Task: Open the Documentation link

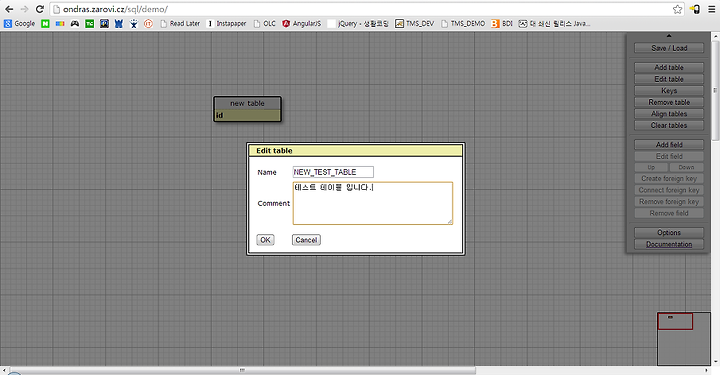Action: pyautogui.click(x=669, y=244)
